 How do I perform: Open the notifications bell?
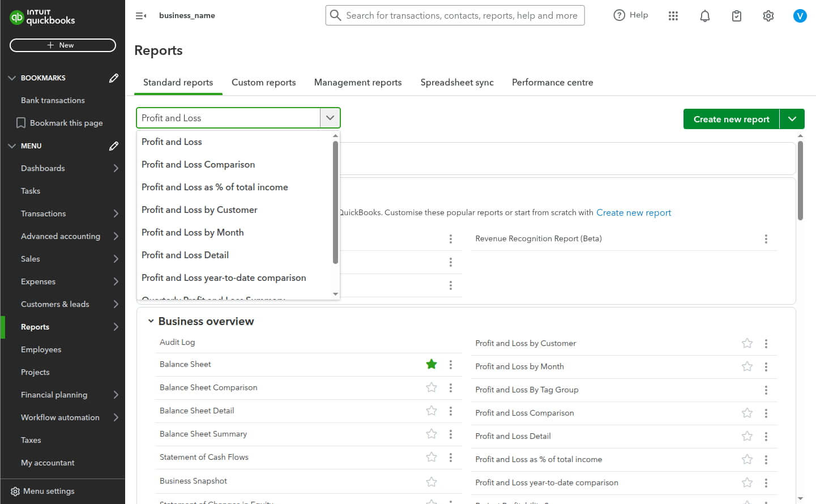(x=705, y=16)
